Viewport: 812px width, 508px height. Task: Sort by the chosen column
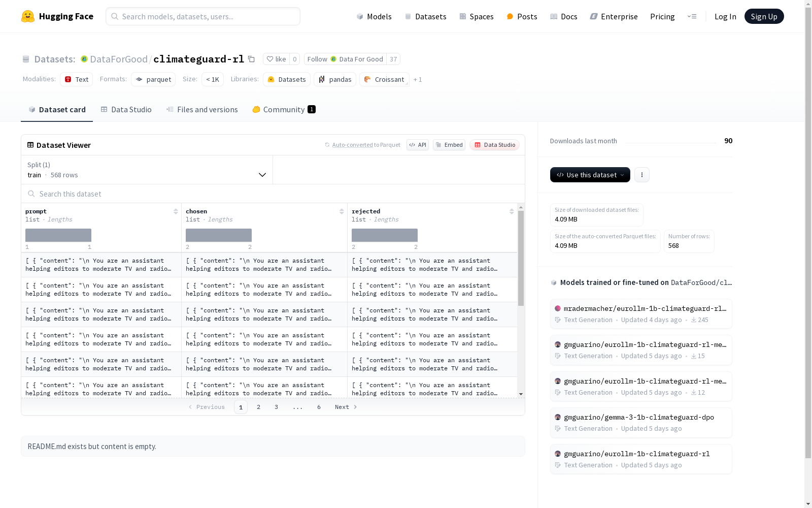click(342, 211)
